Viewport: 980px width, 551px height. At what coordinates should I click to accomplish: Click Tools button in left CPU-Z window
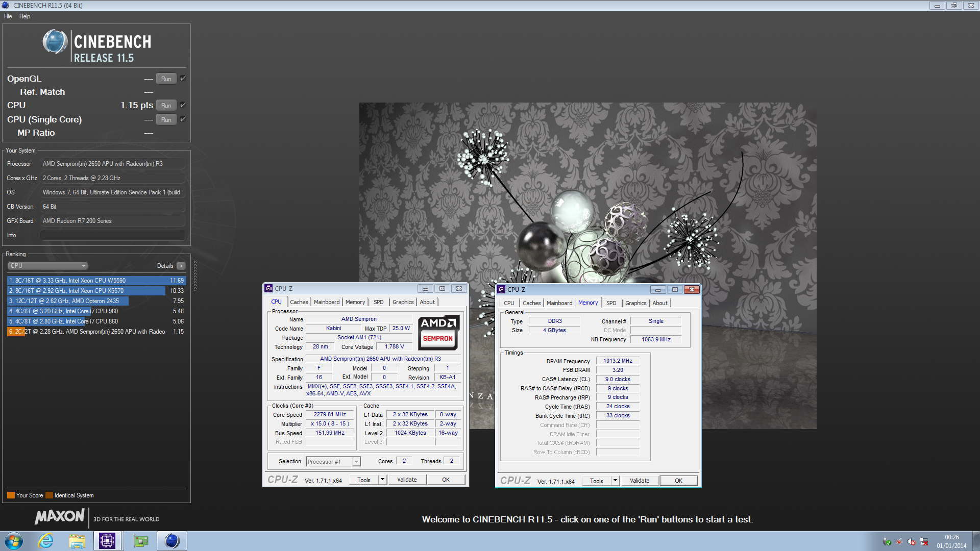[x=364, y=480]
